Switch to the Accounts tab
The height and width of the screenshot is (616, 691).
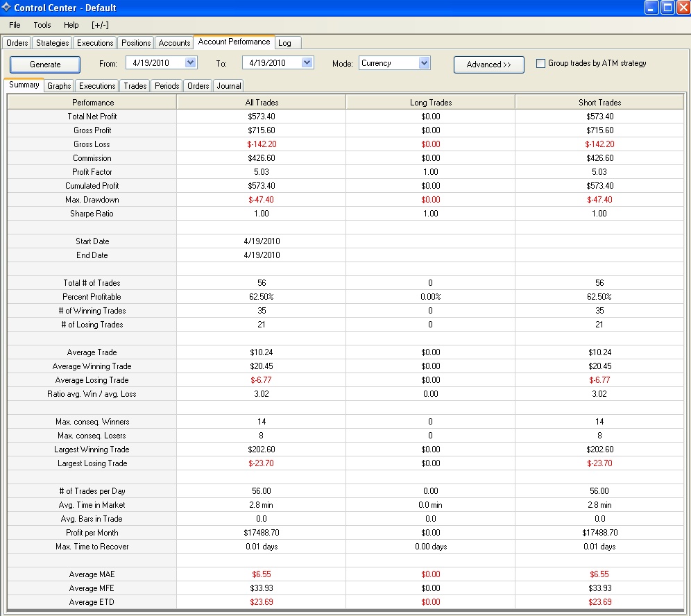click(x=174, y=43)
